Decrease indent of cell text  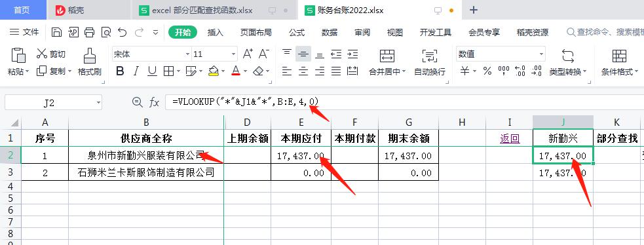(336, 54)
